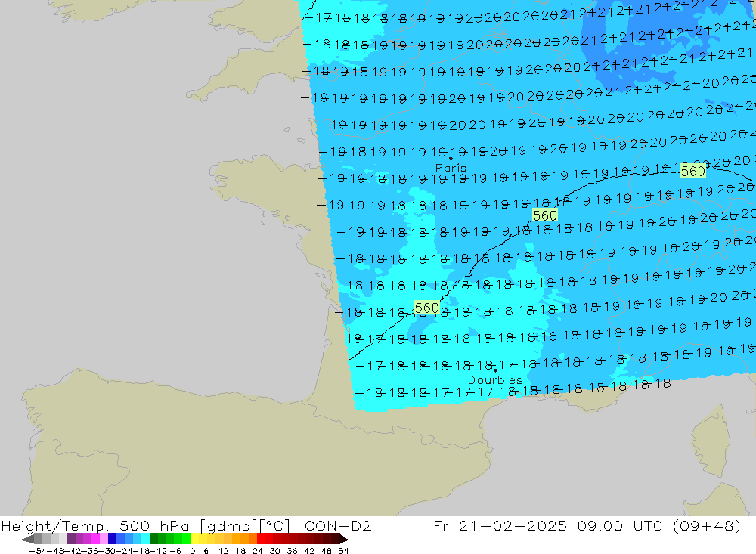Click the ICON-D2 model name
This screenshot has height=554, width=756.
336,525
